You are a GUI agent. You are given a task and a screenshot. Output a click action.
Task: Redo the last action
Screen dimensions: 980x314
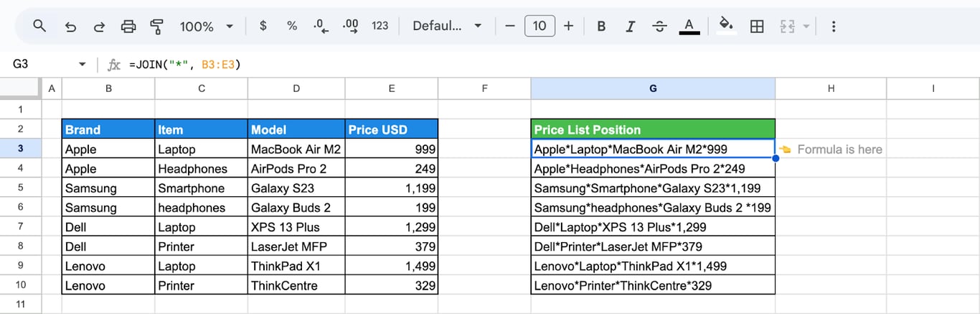(x=100, y=27)
